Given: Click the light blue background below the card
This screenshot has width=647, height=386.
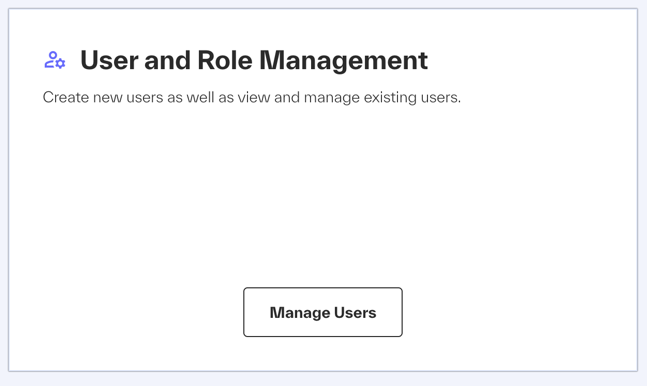Looking at the screenshot, I should [x=324, y=379].
